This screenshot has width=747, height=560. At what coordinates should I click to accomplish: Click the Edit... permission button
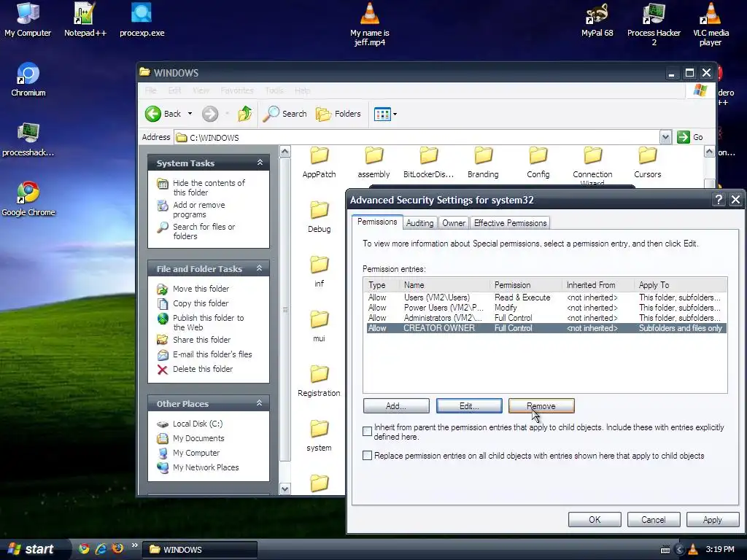click(469, 405)
